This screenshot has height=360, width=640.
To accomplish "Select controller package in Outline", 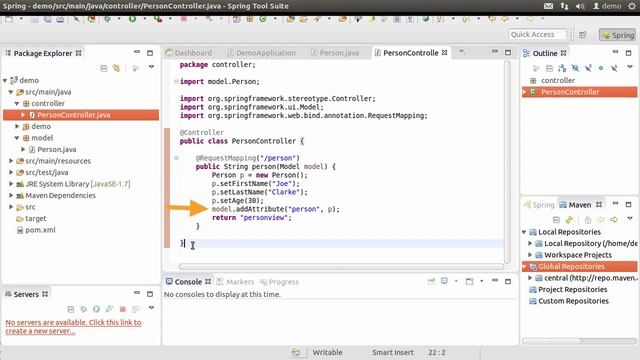I will (558, 80).
